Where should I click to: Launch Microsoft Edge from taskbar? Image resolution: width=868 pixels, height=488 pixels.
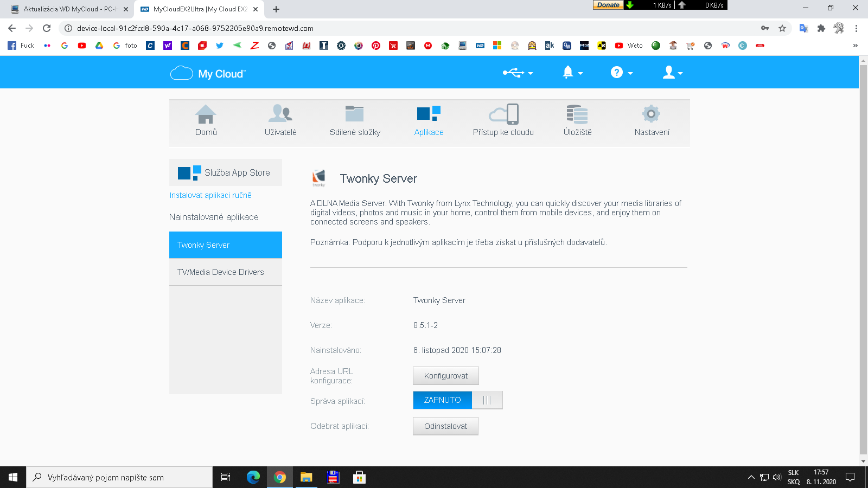(253, 477)
